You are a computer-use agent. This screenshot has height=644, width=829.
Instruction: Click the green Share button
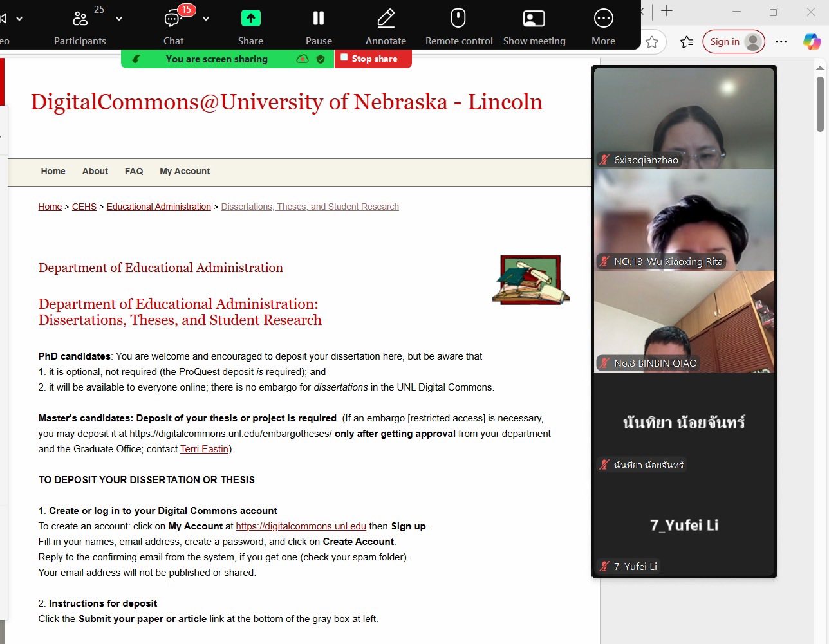[x=250, y=26]
